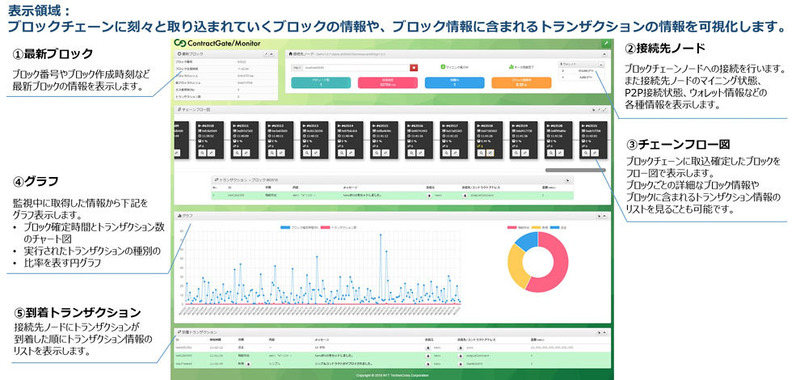Open magnifier on the highlighted block card
The width and height of the screenshot is (800, 380).
[481, 153]
